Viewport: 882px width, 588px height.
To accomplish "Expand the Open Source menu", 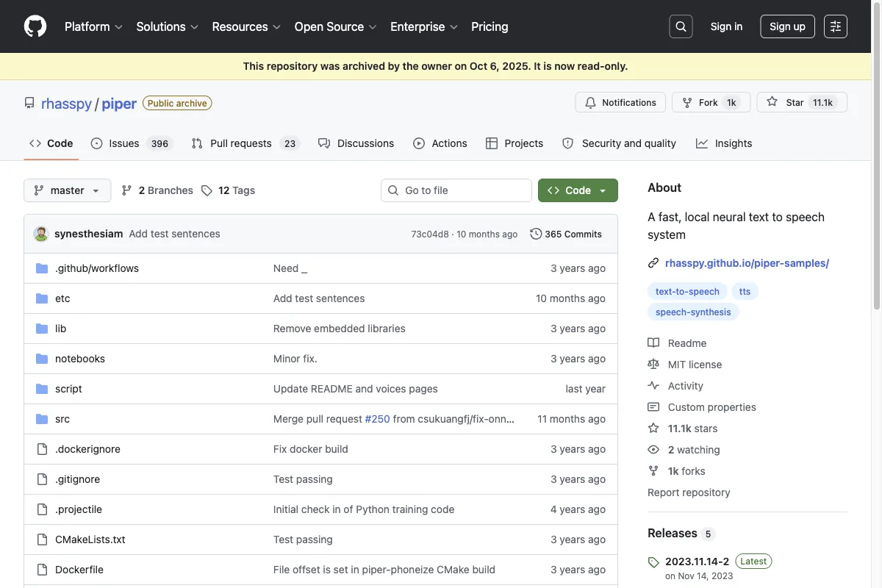I will [x=335, y=26].
